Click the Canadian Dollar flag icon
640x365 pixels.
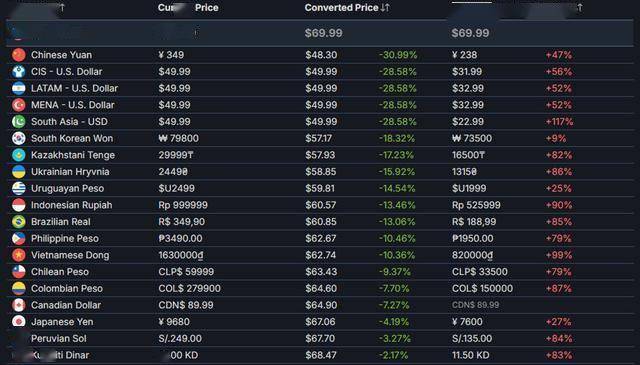19,305
